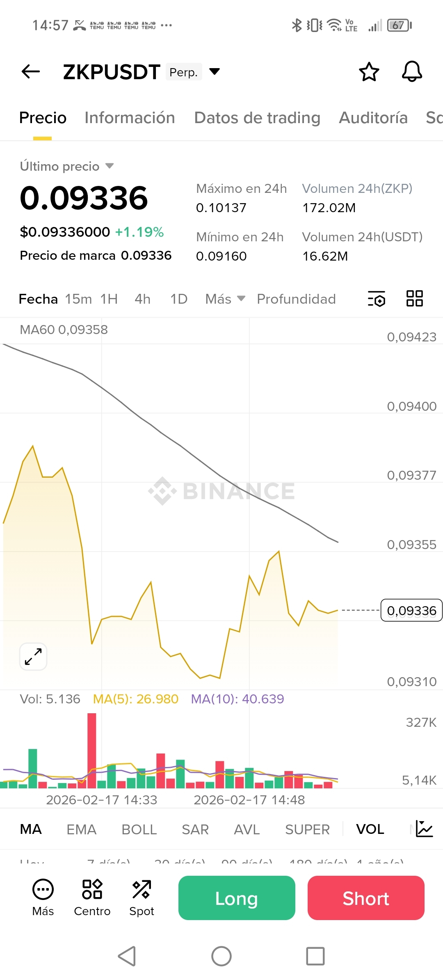The image size is (443, 980).
Task: Open indicator chart icon beside VOL
Action: (x=424, y=829)
